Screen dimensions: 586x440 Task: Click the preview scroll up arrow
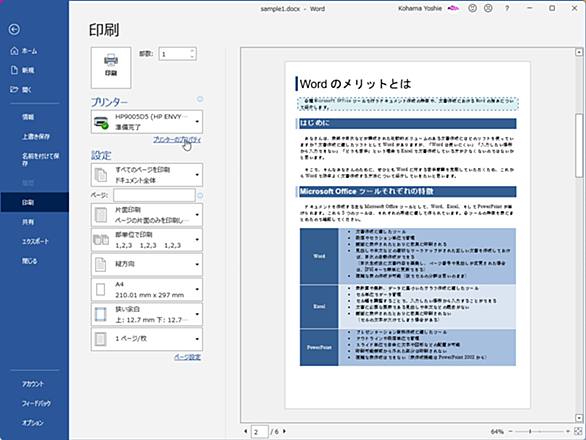pos(579,52)
